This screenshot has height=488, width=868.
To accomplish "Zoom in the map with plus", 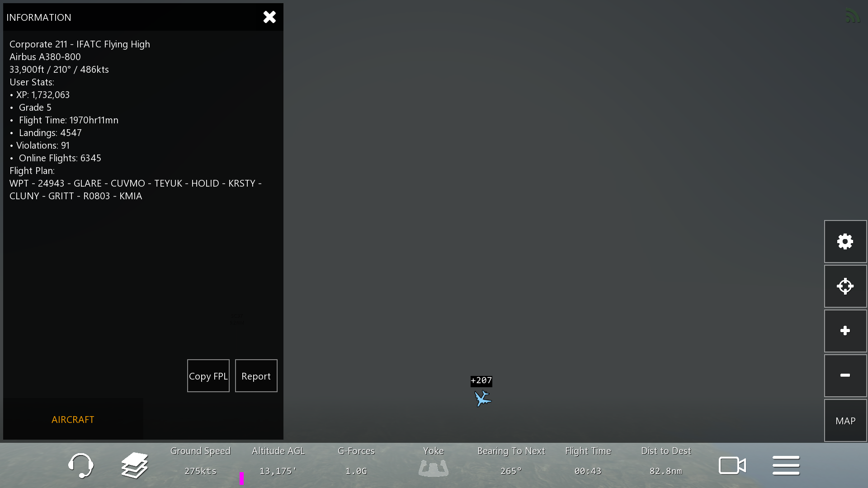I will coord(845,331).
